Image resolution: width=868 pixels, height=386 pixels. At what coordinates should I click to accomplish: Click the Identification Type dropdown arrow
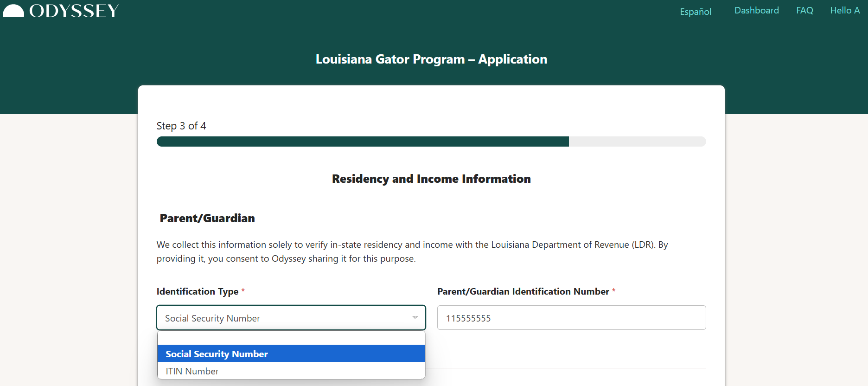coord(415,318)
